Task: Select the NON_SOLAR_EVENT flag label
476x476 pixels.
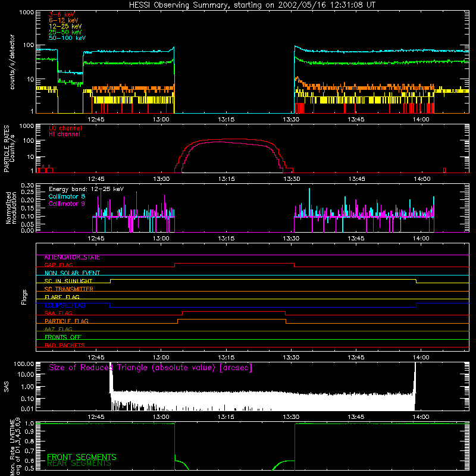Action: pyautogui.click(x=72, y=273)
